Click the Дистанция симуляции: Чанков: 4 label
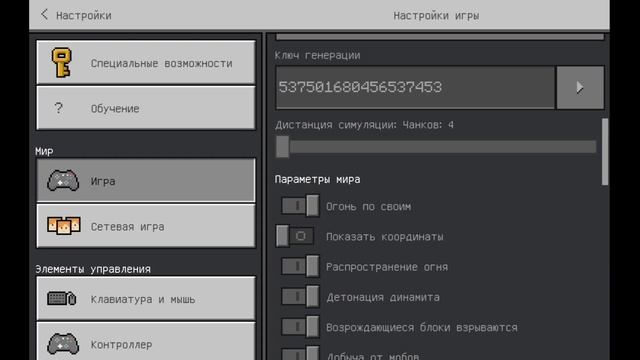Image resolution: width=640 pixels, height=360 pixels. pos(364,124)
